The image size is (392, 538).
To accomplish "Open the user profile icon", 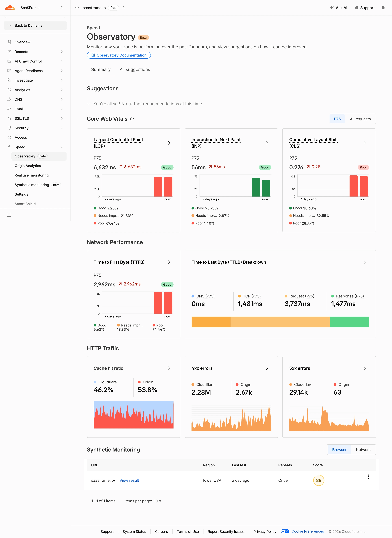I will pyautogui.click(x=383, y=8).
